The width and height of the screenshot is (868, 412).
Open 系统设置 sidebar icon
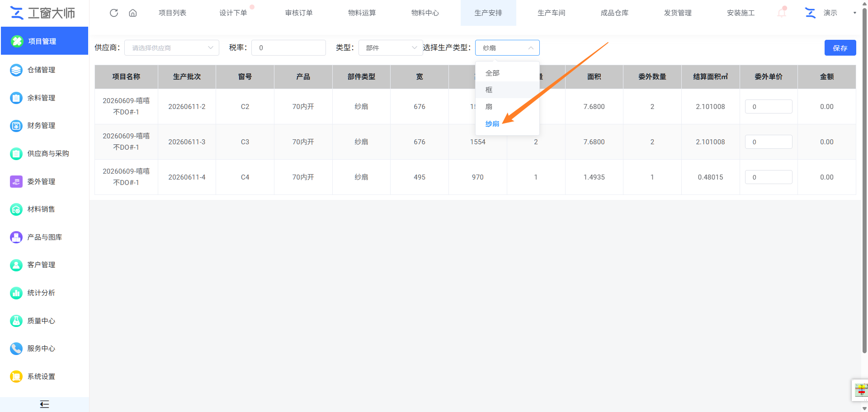tap(16, 377)
